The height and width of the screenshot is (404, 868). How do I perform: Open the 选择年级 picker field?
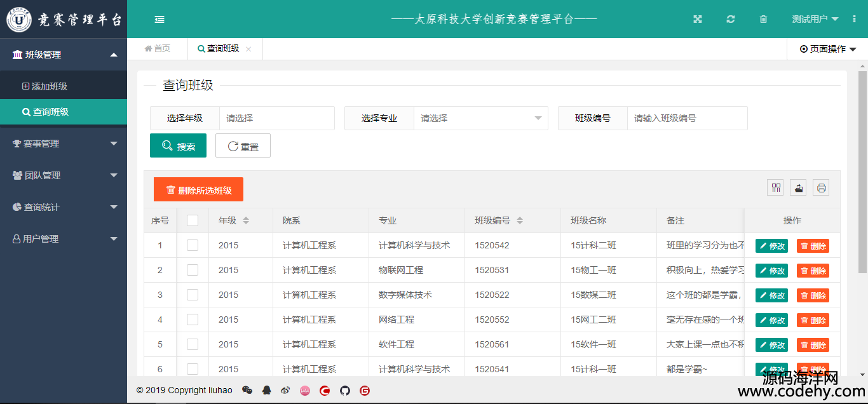tap(277, 118)
